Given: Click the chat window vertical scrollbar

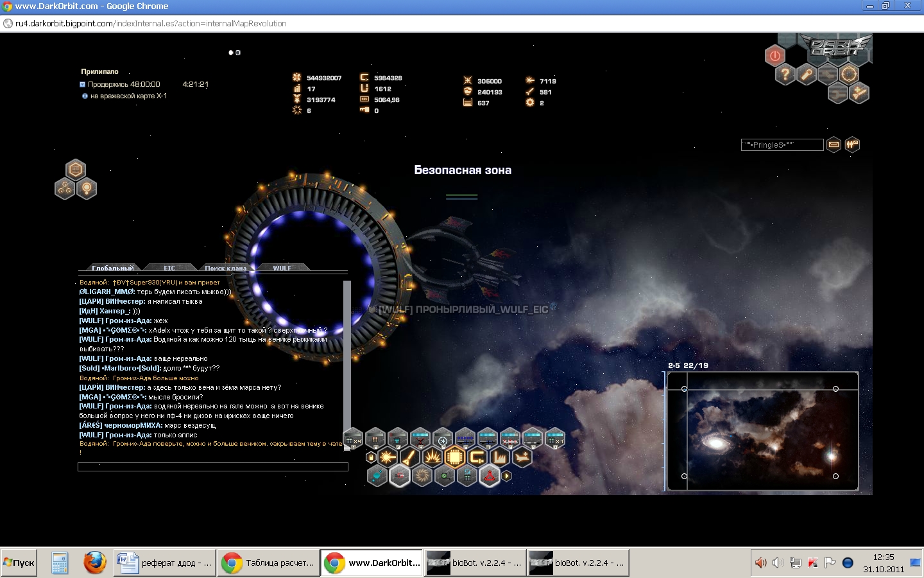Looking at the screenshot, I should tap(347, 365).
